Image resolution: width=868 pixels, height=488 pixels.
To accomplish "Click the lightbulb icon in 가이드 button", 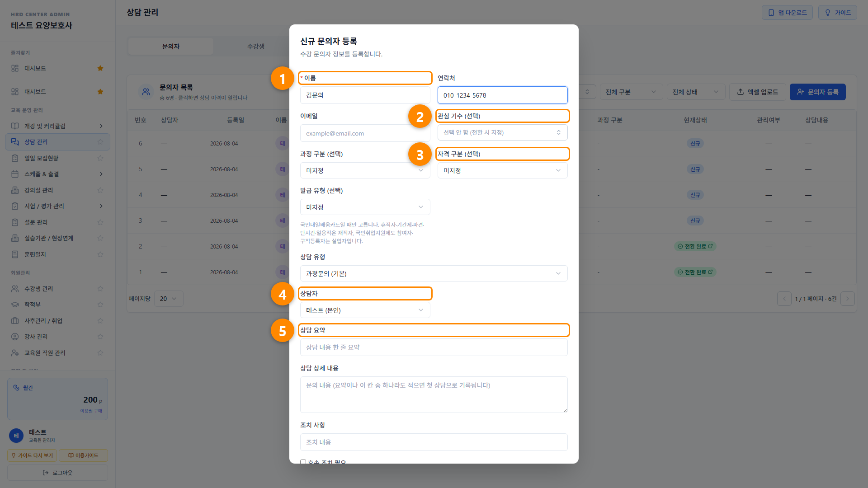I will coord(828,13).
